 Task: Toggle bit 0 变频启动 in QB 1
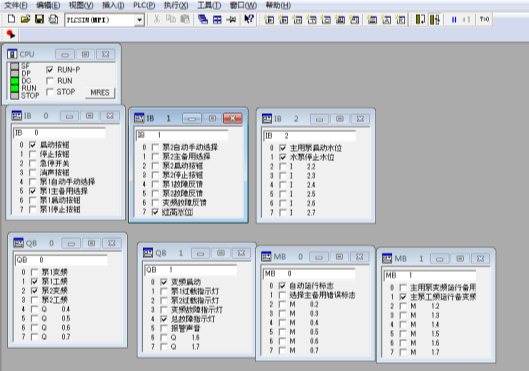point(164,282)
